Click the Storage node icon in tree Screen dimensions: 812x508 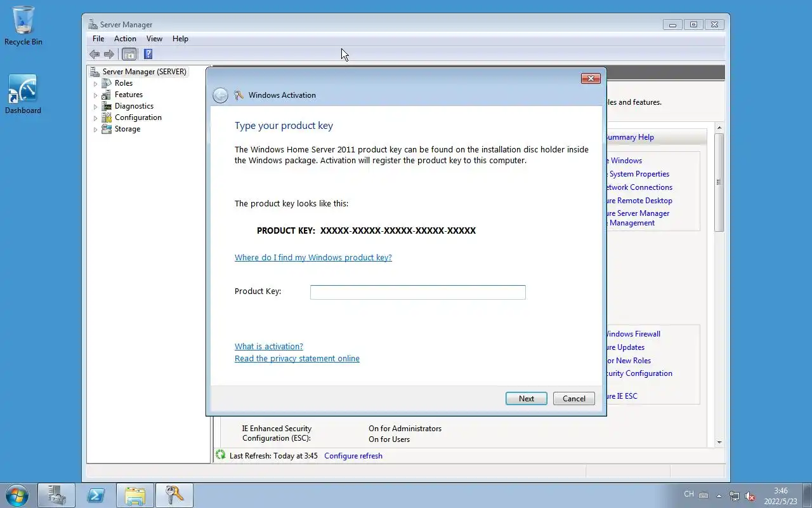pos(107,129)
